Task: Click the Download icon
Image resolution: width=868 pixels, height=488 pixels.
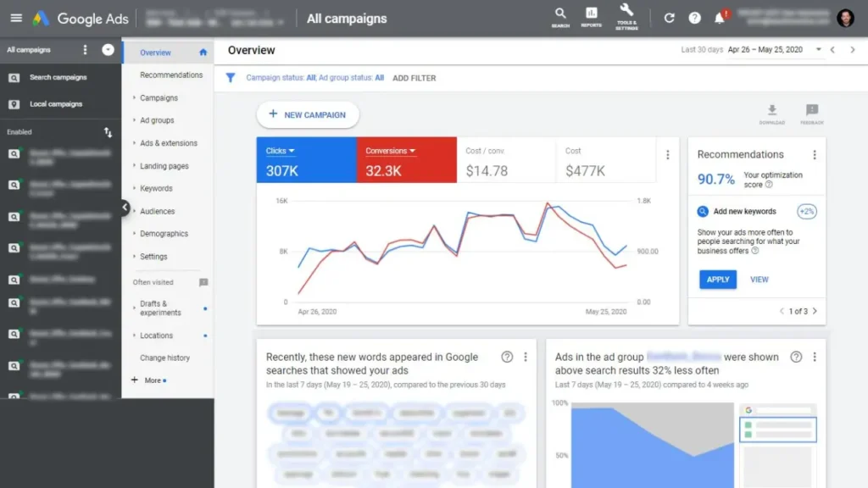Action: (771, 114)
